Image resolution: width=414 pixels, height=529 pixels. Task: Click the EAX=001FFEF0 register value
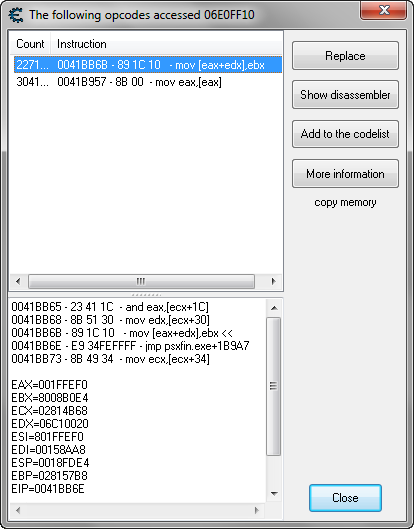pos(49,385)
